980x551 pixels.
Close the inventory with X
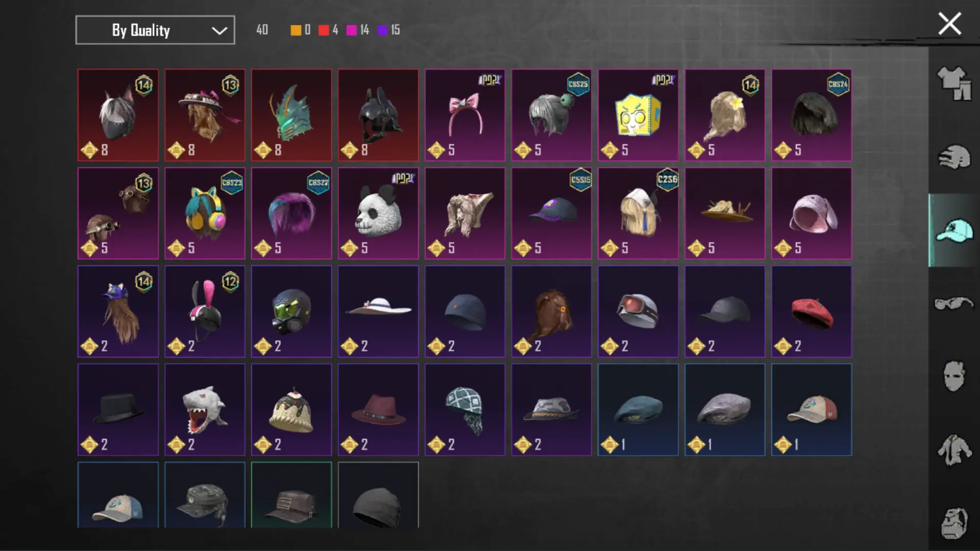949,24
